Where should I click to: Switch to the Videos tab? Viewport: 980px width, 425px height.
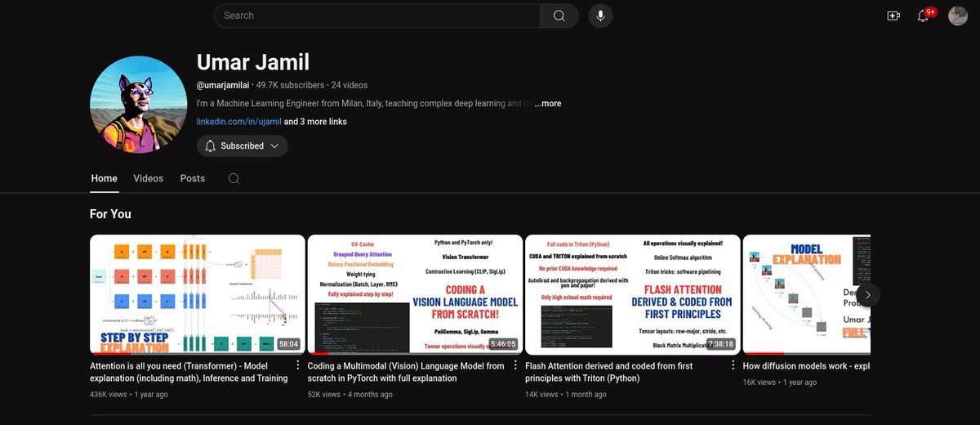[149, 178]
